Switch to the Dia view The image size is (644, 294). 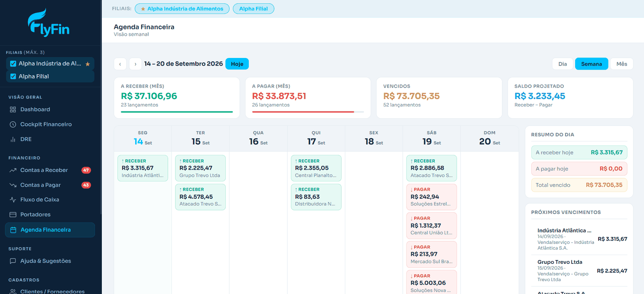563,64
